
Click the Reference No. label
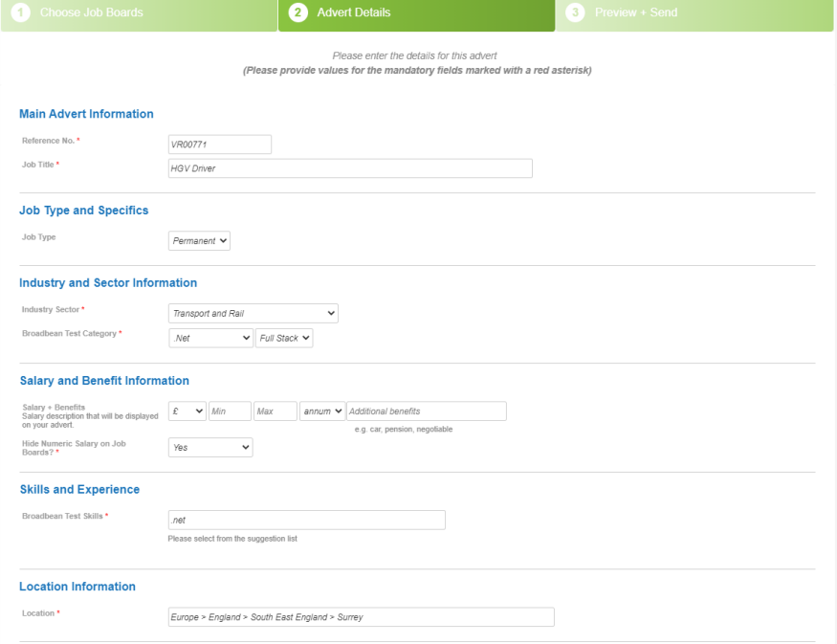click(48, 141)
